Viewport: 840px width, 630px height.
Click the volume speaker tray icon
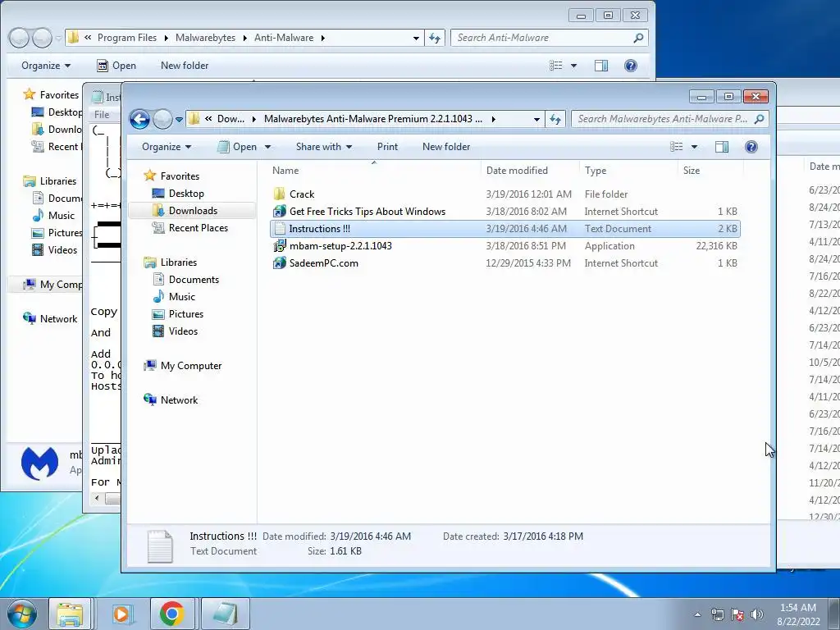click(757, 614)
